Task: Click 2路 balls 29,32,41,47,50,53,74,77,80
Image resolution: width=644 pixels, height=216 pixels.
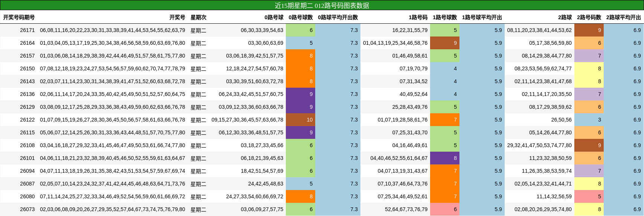Action: [539, 145]
